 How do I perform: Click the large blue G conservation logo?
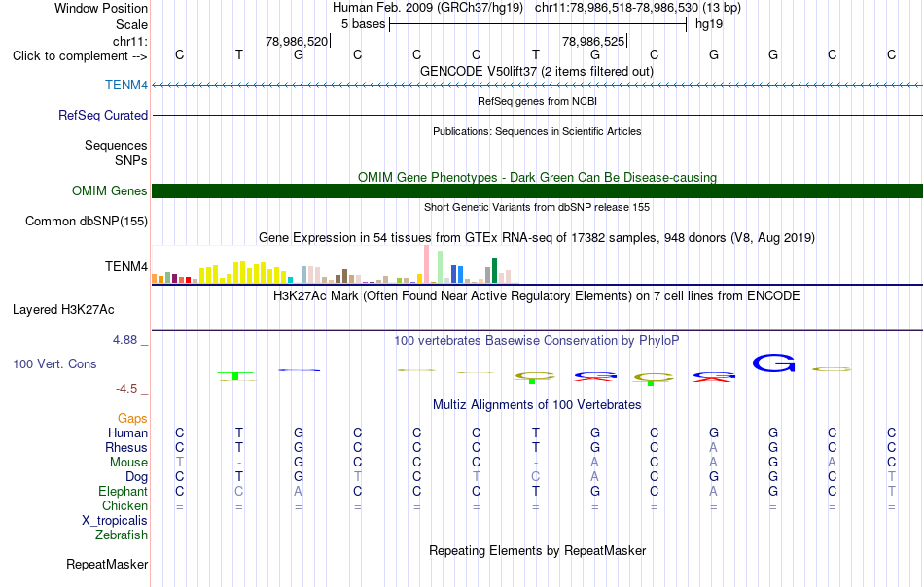[773, 363]
